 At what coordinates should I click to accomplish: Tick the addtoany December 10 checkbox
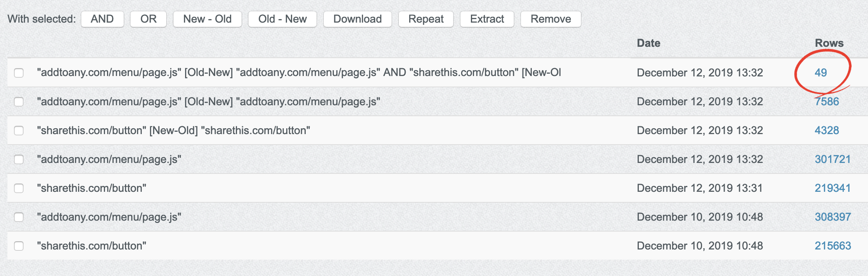tap(19, 217)
